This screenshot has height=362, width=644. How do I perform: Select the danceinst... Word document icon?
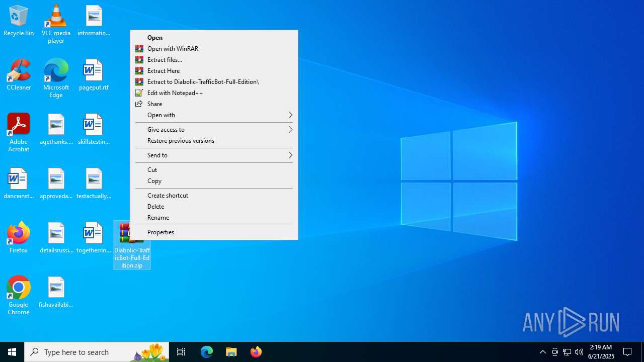(19, 184)
